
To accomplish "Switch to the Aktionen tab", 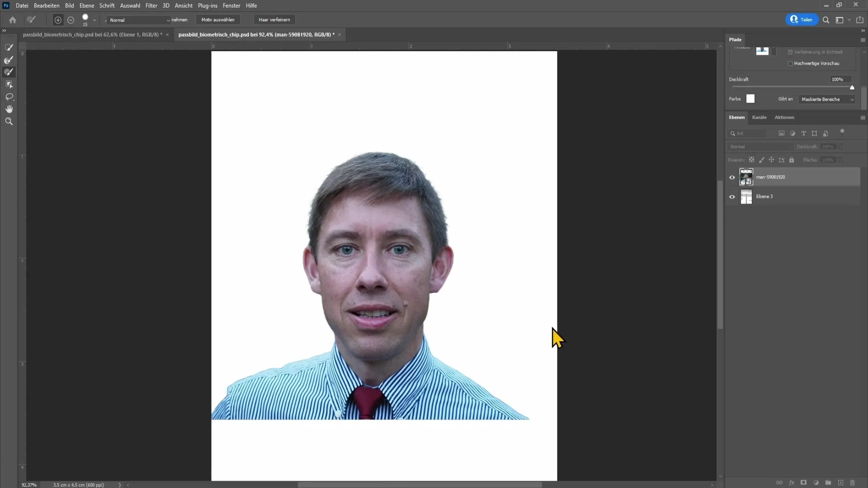I will (784, 117).
